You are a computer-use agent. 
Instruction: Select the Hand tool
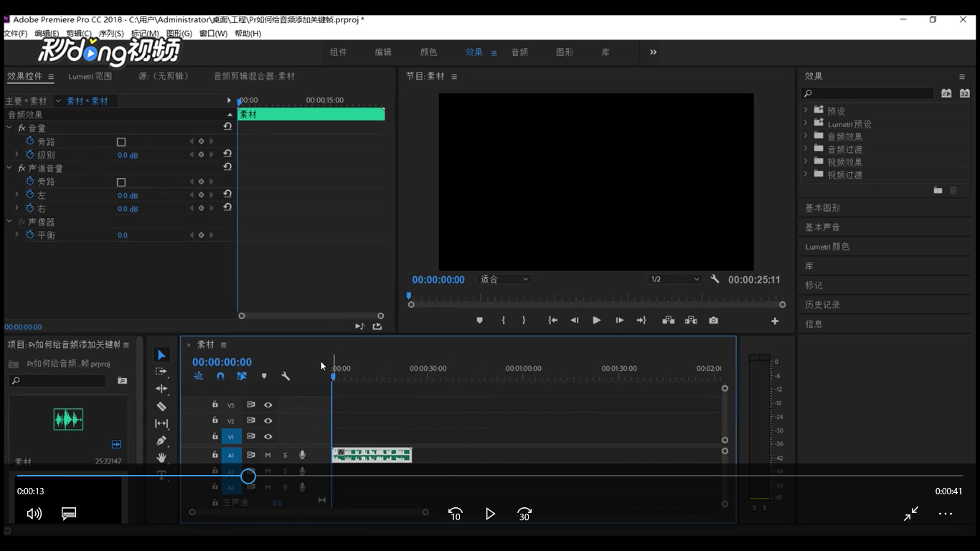coord(161,458)
